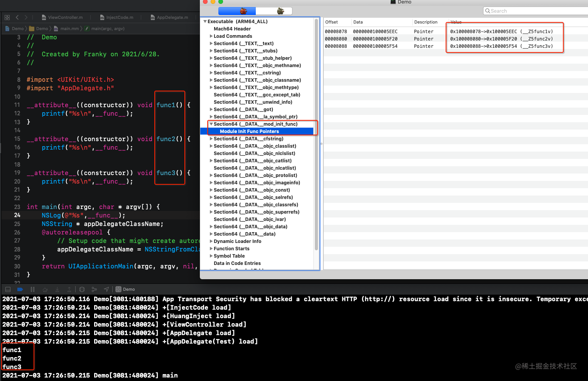The width and height of the screenshot is (588, 381).
Task: Pause program execution
Action: pos(32,289)
